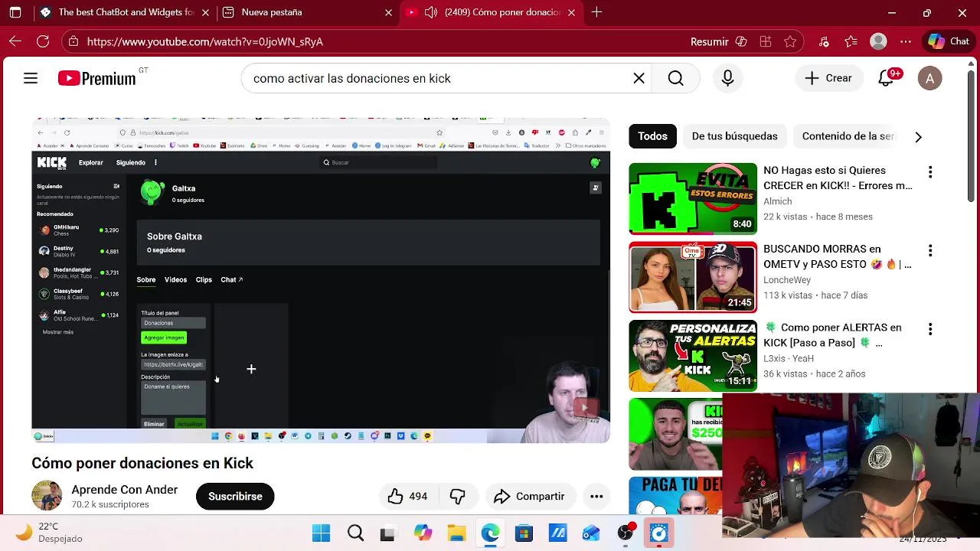980x551 pixels.
Task: Open the Almich channel name
Action: pyautogui.click(x=777, y=201)
